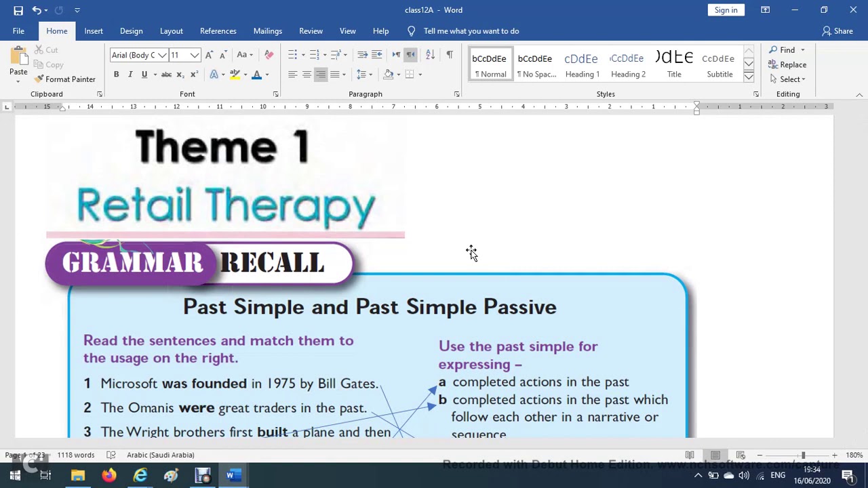Launch Firefox from the taskbar
The image size is (868, 488).
tap(109, 476)
